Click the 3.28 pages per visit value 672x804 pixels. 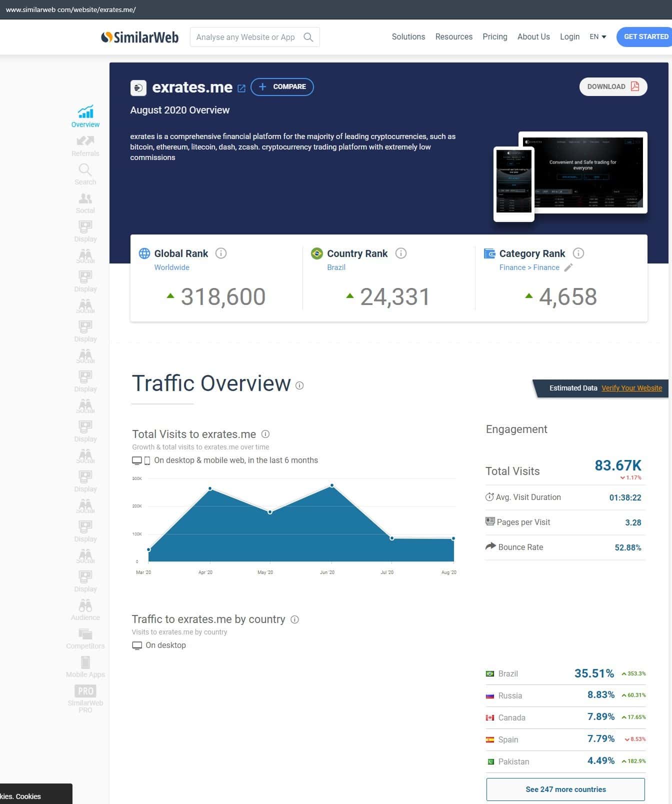(x=633, y=522)
